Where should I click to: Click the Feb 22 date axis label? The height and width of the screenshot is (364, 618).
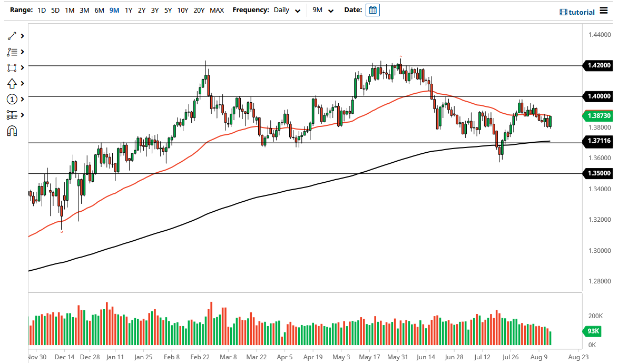tap(200, 357)
